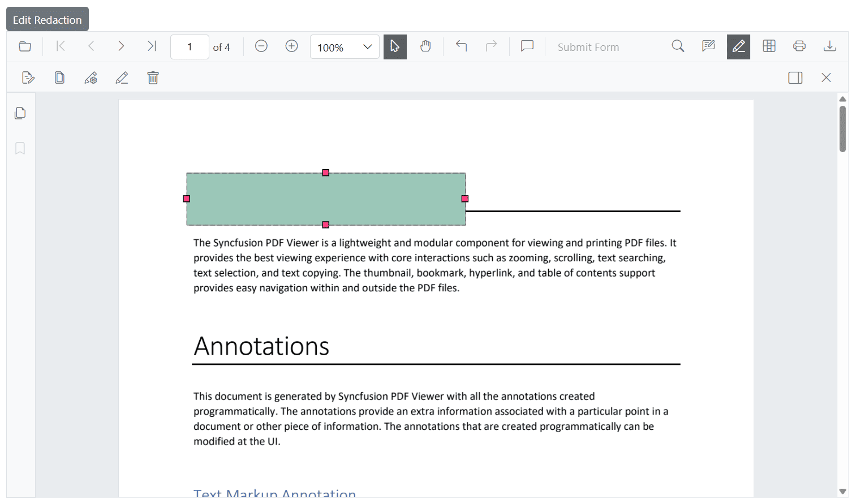Image resolution: width=852 pixels, height=504 pixels.
Task: Click the Edit Redaction tab label
Action: click(x=47, y=19)
